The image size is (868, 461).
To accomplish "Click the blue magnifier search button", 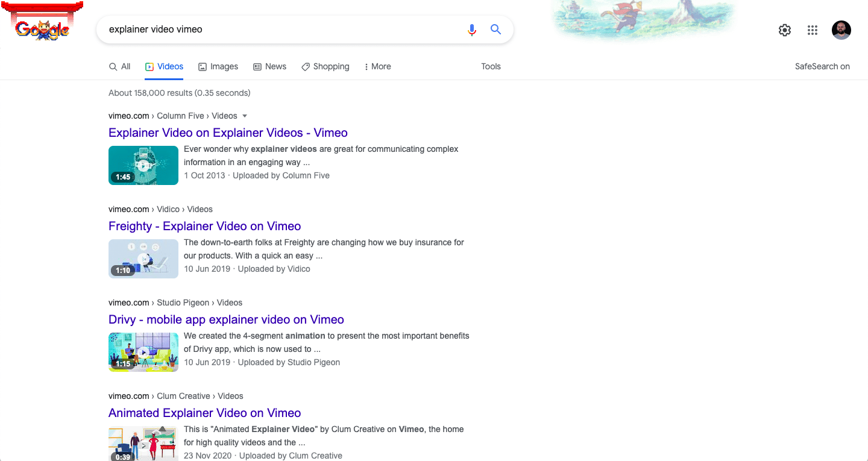I will coord(495,30).
